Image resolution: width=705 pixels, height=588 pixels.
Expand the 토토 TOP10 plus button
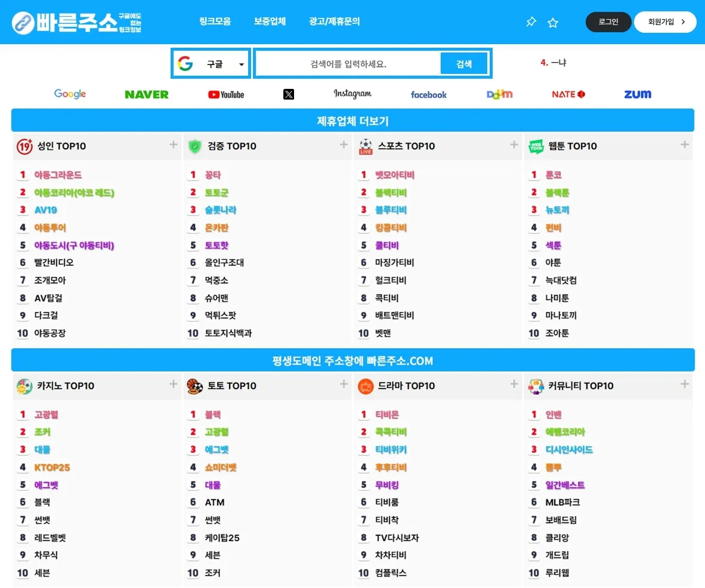tap(344, 384)
